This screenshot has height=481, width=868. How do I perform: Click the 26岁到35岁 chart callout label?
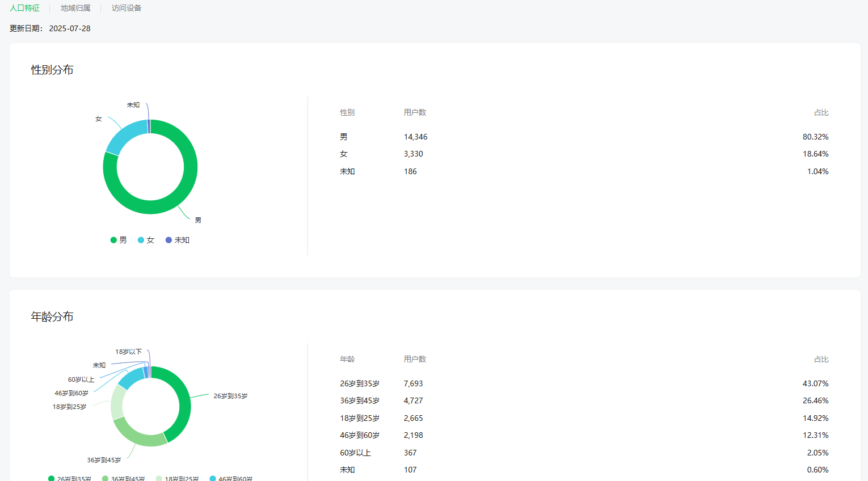230,396
